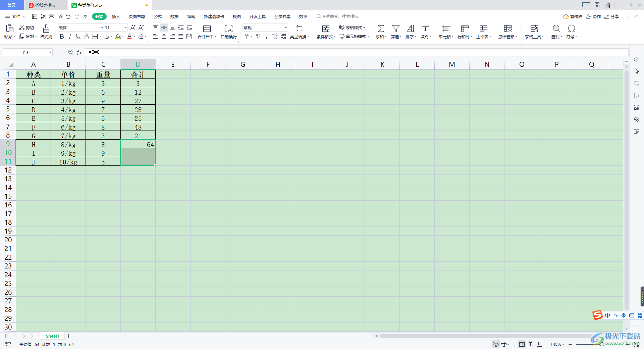Click the Redo arrow icon

pos(77,16)
